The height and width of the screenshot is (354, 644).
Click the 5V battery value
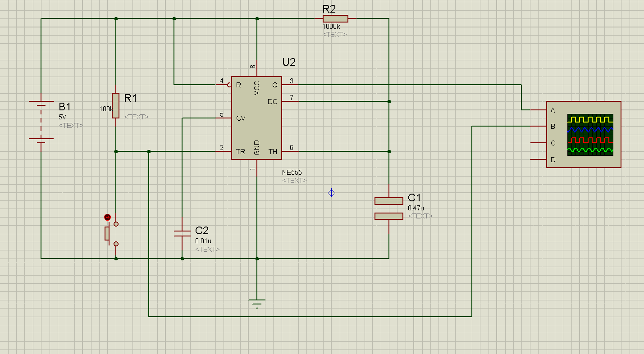click(62, 117)
